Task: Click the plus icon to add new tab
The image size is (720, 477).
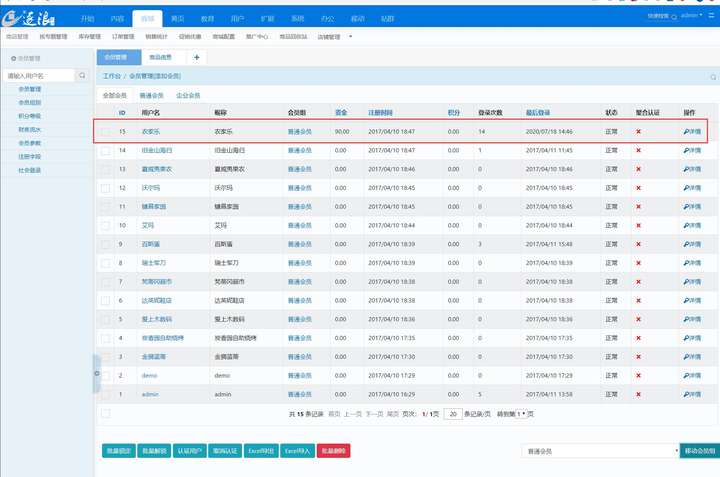Action: click(x=196, y=58)
